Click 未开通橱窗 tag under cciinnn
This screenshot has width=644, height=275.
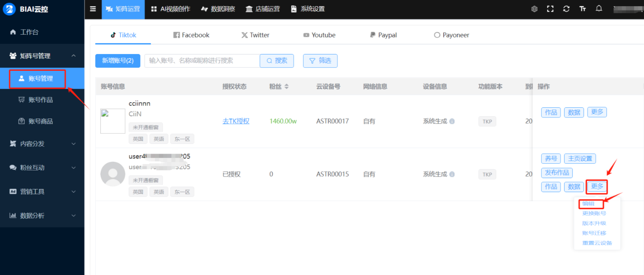tap(146, 127)
